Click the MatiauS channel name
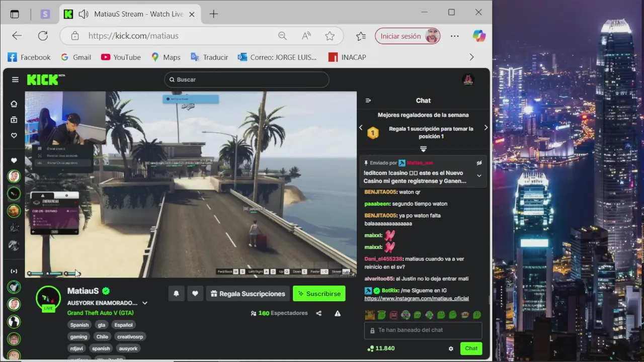The height and width of the screenshot is (362, 644). pyautogui.click(x=83, y=291)
